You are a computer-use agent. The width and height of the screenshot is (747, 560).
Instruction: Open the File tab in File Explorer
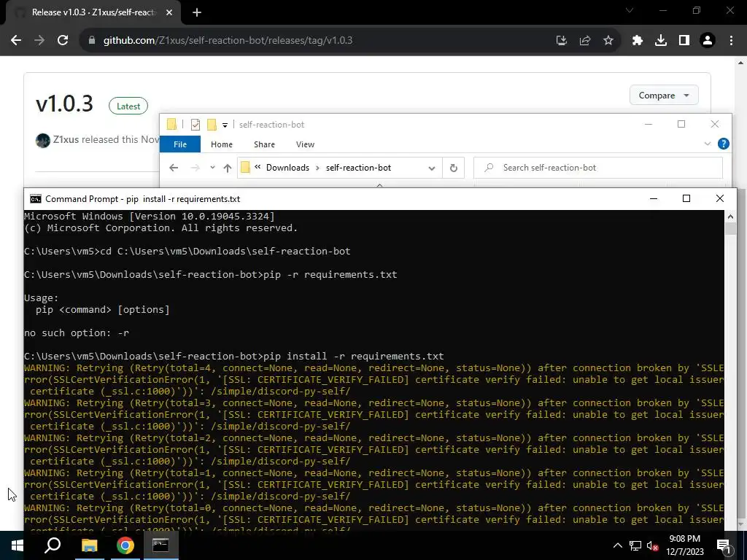[x=180, y=144]
